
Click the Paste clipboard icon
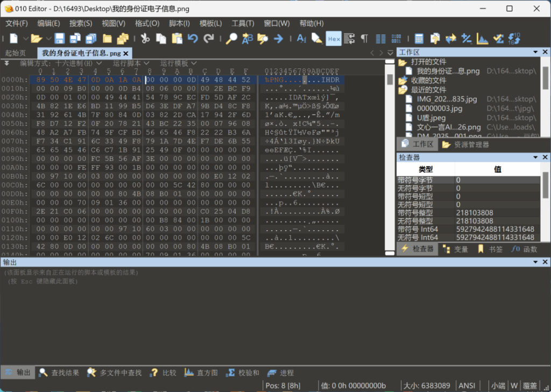click(176, 39)
